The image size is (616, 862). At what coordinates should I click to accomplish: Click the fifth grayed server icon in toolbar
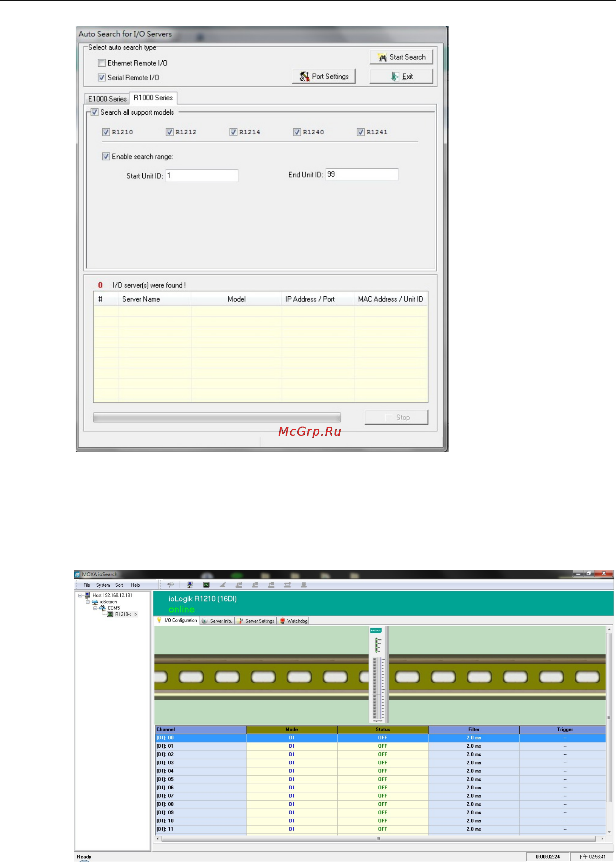point(239,585)
